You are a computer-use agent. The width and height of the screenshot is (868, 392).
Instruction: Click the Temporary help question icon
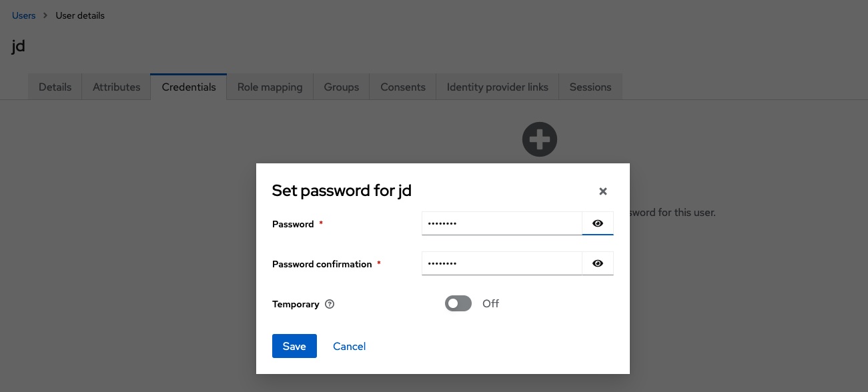coord(330,305)
